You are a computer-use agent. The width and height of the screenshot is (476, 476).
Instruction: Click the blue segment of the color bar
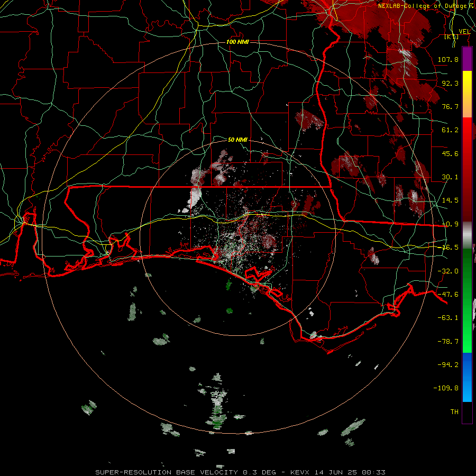[x=467, y=377]
